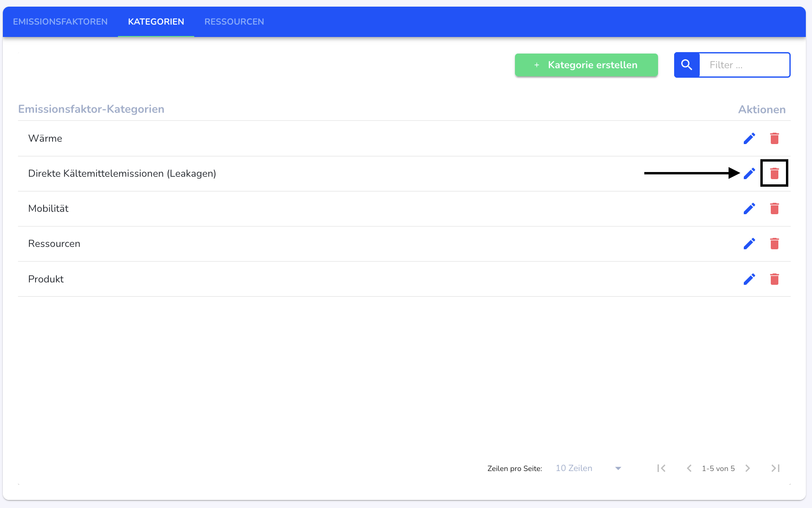Viewport: 812px width, 508px height.
Task: Click the Aktionen column header
Action: coord(762,109)
